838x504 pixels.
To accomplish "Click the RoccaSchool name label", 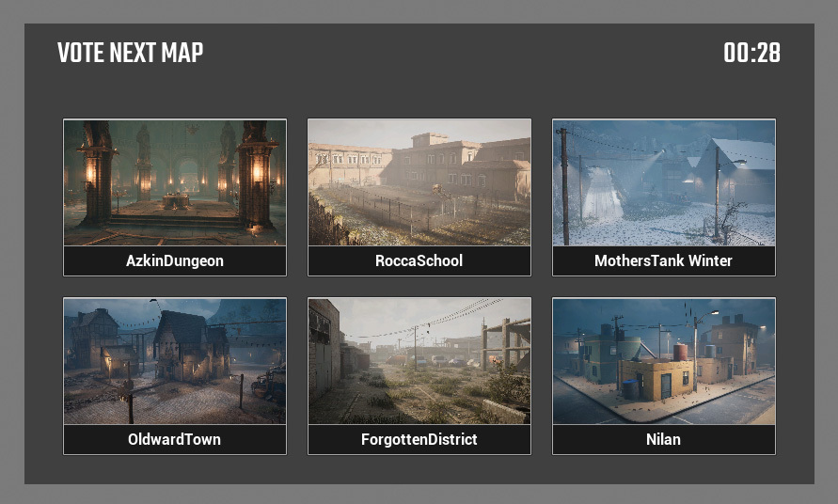I will [x=419, y=260].
